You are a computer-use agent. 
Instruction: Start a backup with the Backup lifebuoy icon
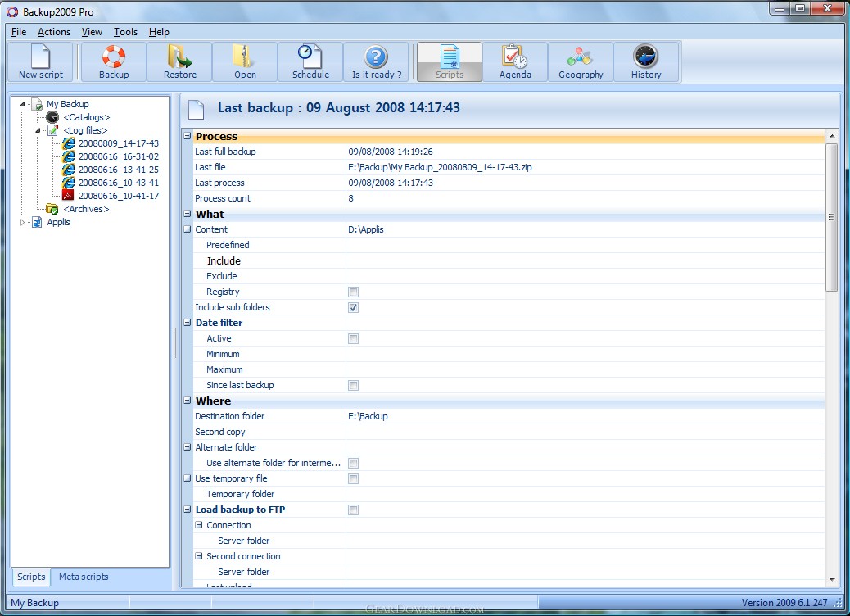click(114, 61)
